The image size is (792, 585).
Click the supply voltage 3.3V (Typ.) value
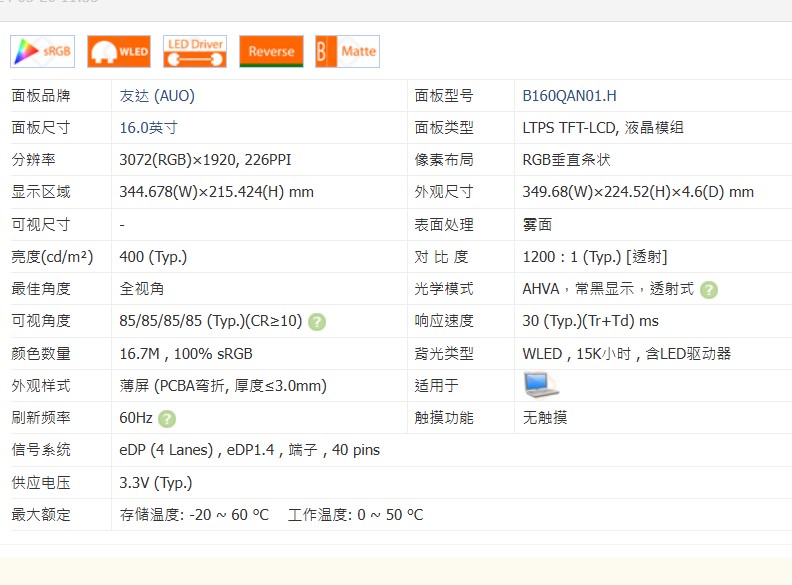[156, 483]
